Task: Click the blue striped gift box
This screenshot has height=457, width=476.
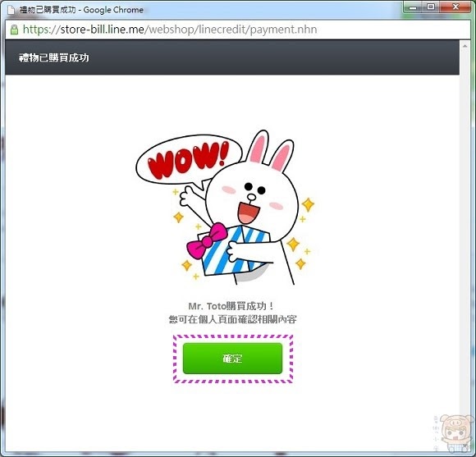Action: pyautogui.click(x=232, y=251)
